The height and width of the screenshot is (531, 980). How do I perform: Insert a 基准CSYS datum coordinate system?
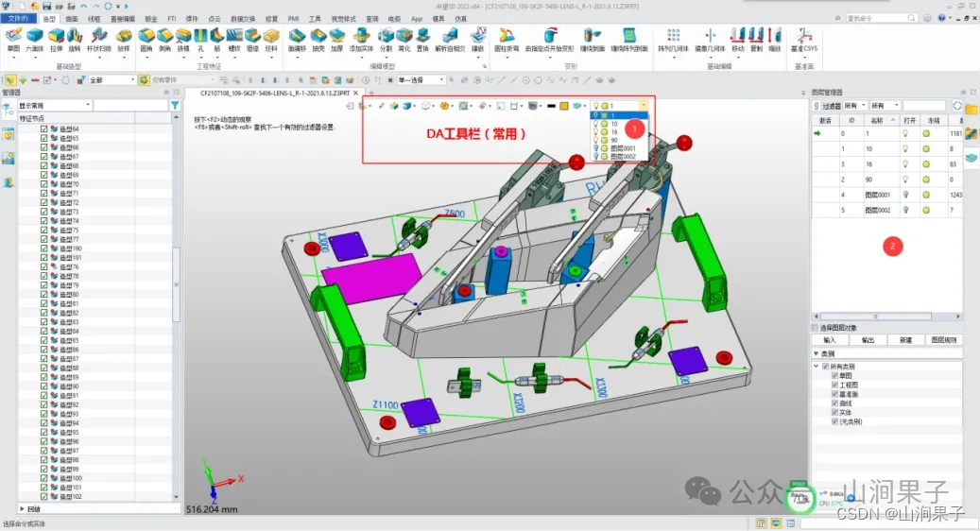click(x=803, y=40)
